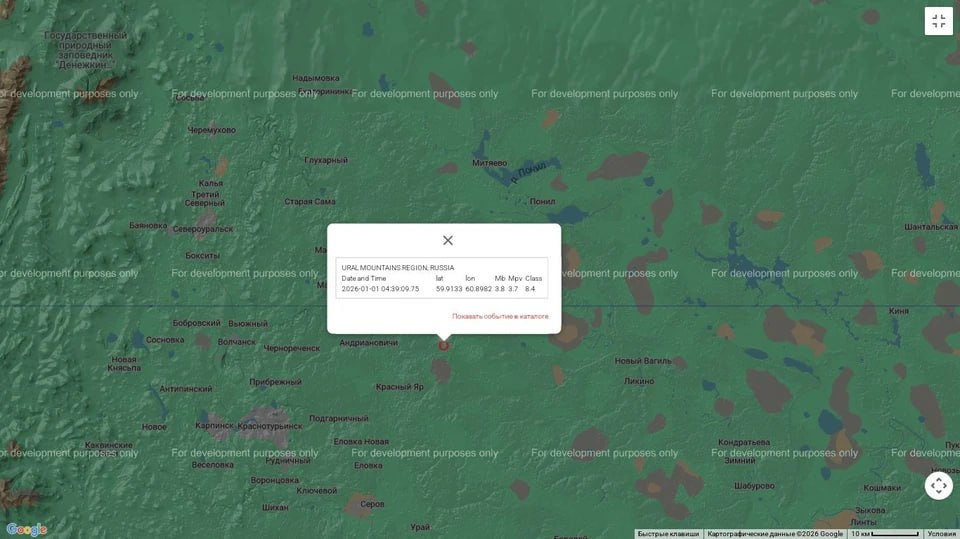Viewport: 960px width, 539px height.
Task: Click the 'URAL MOUNTAINS REGION, RUSSIA' title
Action: pyautogui.click(x=397, y=267)
